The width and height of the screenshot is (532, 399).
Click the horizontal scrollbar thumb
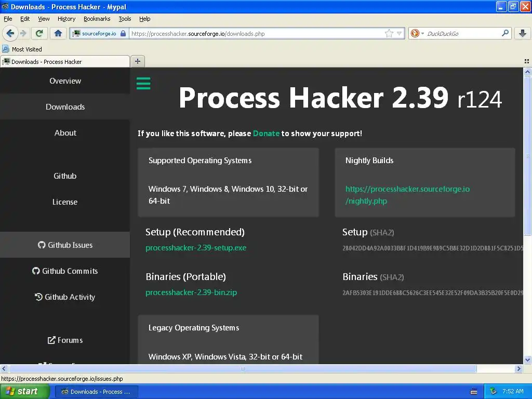point(242,368)
